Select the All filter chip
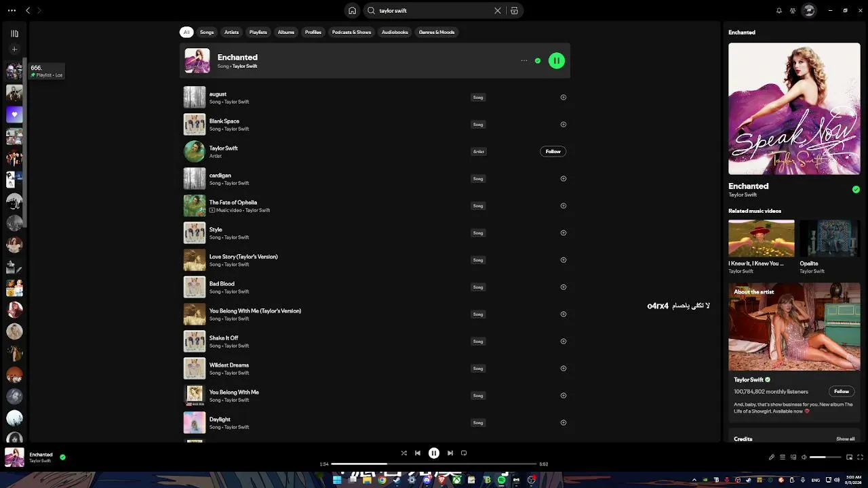 (x=186, y=32)
